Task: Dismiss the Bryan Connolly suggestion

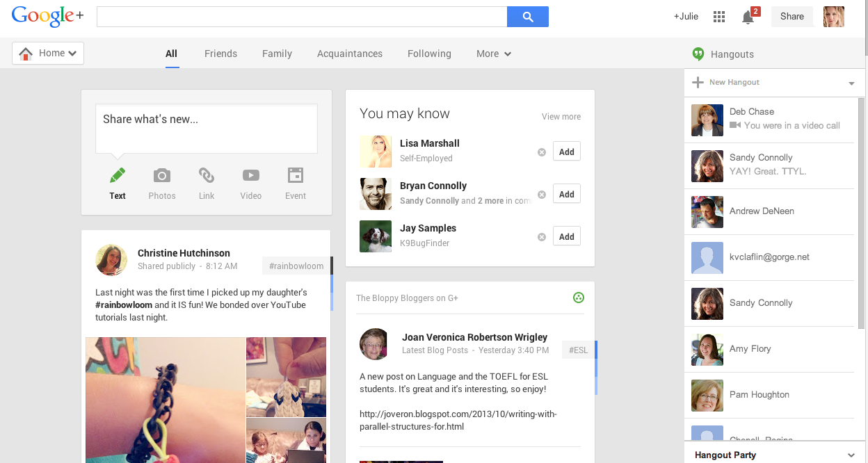Action: pos(541,195)
